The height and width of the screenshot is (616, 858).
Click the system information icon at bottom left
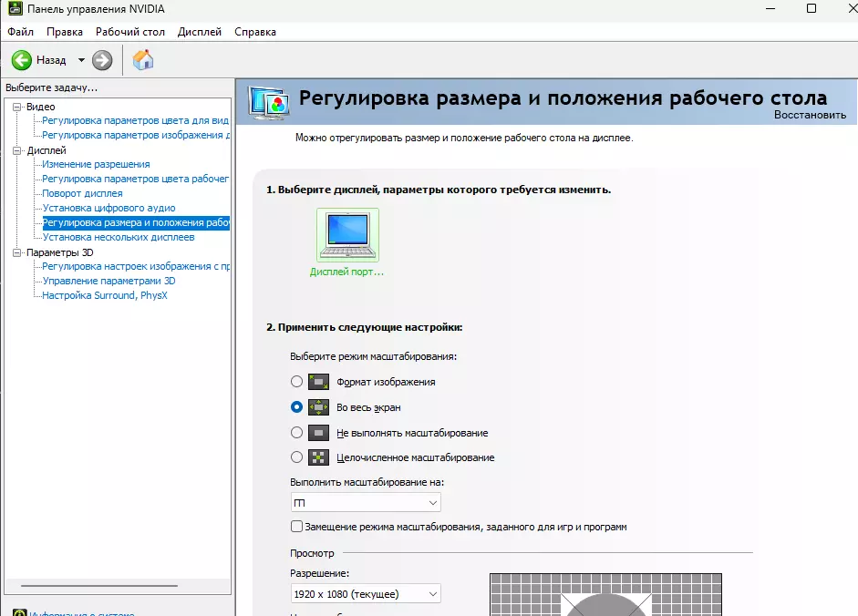(20, 612)
